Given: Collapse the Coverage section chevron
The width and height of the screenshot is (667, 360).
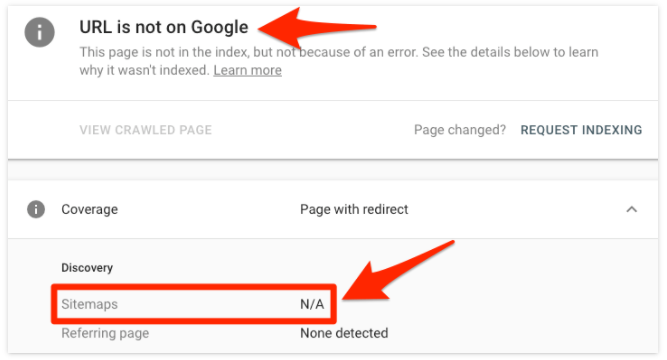Looking at the screenshot, I should (x=632, y=209).
